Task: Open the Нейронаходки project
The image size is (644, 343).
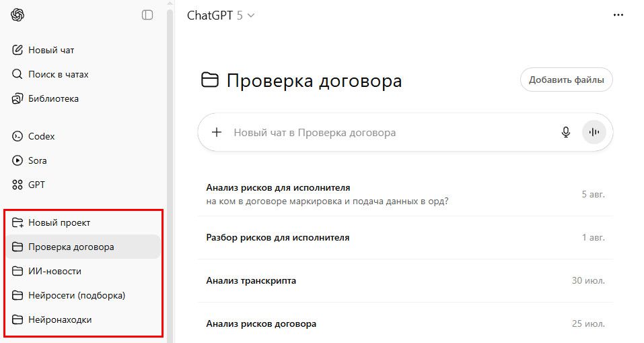Action: point(82,319)
